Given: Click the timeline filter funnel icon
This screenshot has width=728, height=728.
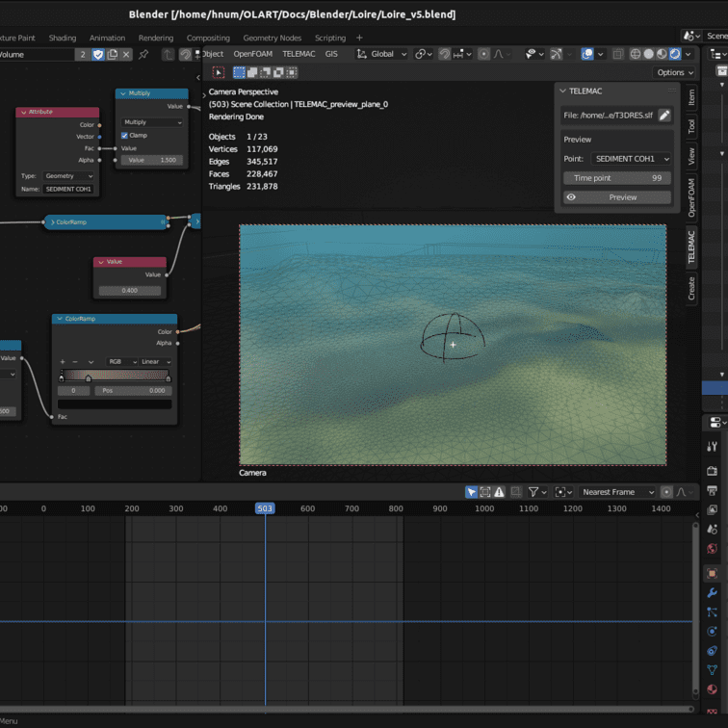Looking at the screenshot, I should pyautogui.click(x=533, y=492).
